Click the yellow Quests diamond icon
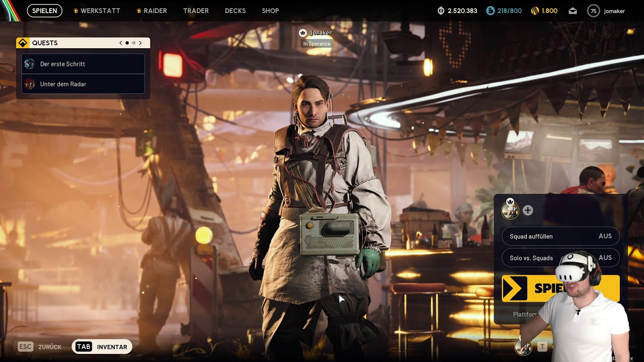644x362 pixels. 23,43
